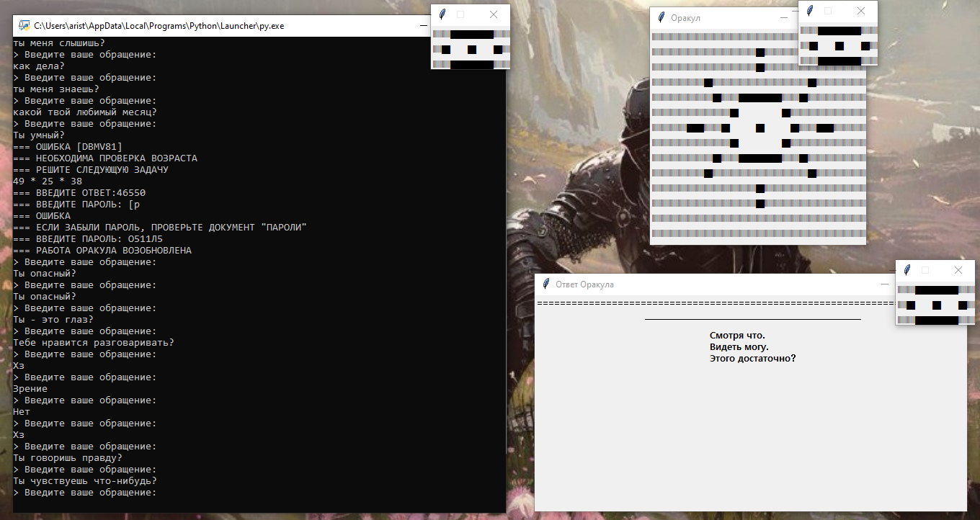
Task: Click the console line "Зрение"
Action: [x=30, y=389]
